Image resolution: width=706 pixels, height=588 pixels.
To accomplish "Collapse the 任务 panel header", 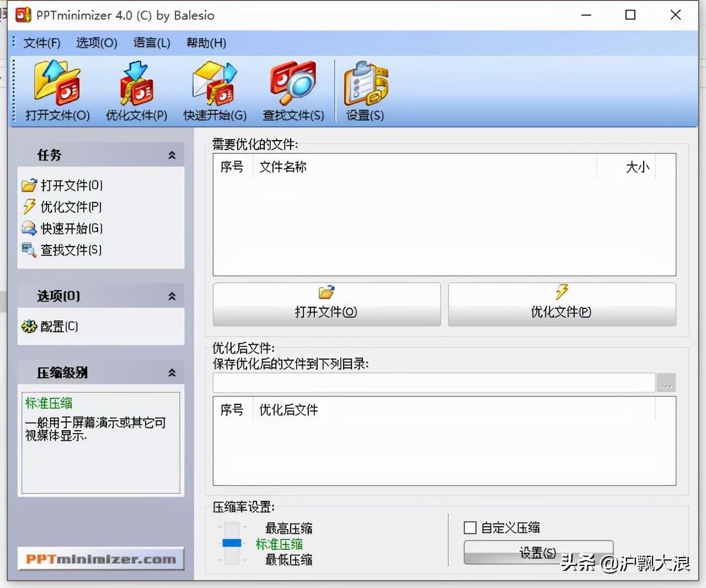I will tap(172, 156).
